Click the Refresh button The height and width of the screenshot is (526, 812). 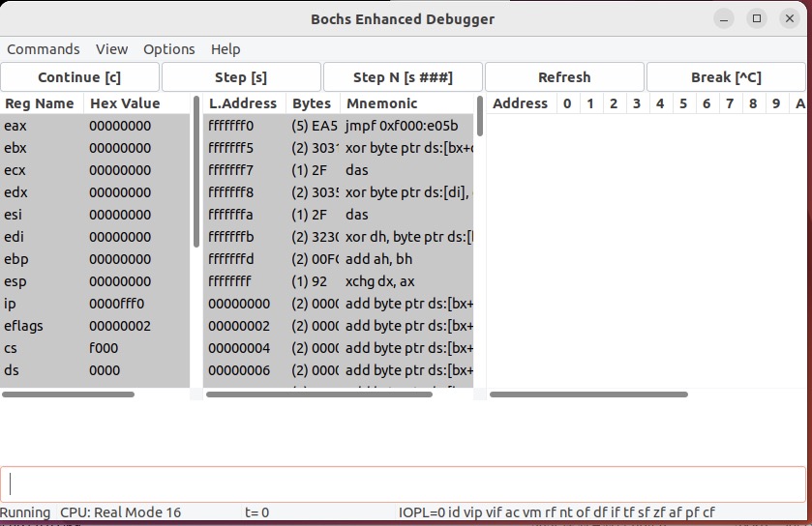(x=564, y=77)
